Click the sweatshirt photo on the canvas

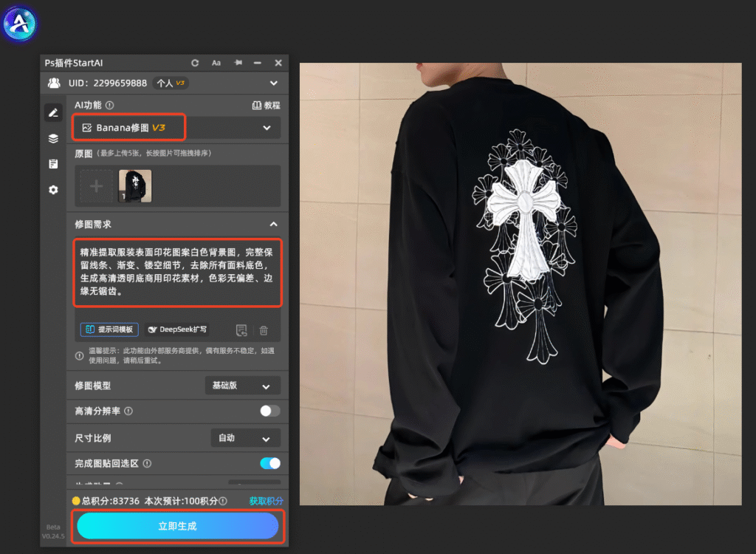tap(520, 284)
